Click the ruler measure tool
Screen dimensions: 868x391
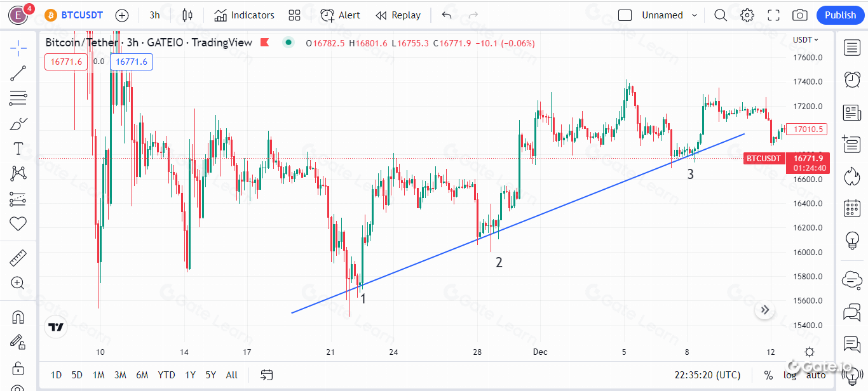[x=18, y=258]
